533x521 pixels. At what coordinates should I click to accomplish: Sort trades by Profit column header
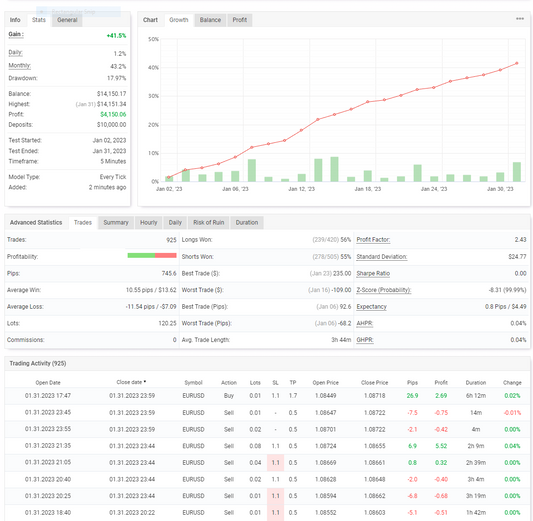441,383
